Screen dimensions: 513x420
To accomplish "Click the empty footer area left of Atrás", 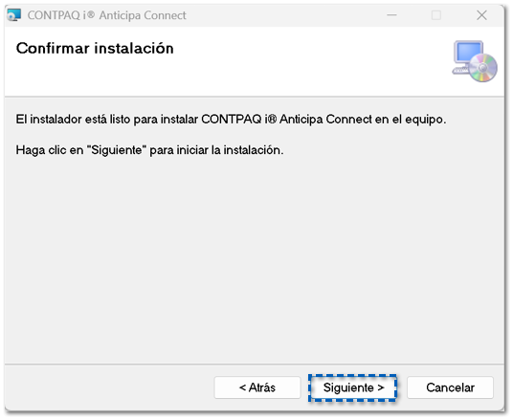I will [108, 387].
